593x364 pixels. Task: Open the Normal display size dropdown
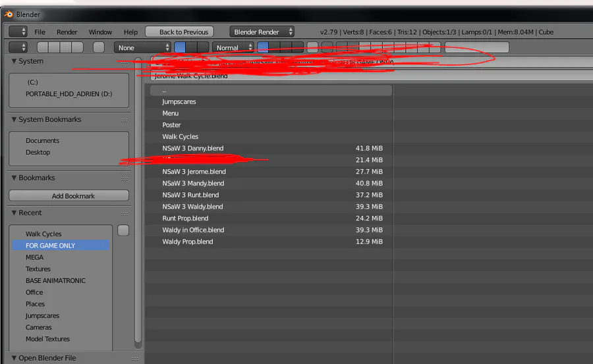(x=233, y=47)
